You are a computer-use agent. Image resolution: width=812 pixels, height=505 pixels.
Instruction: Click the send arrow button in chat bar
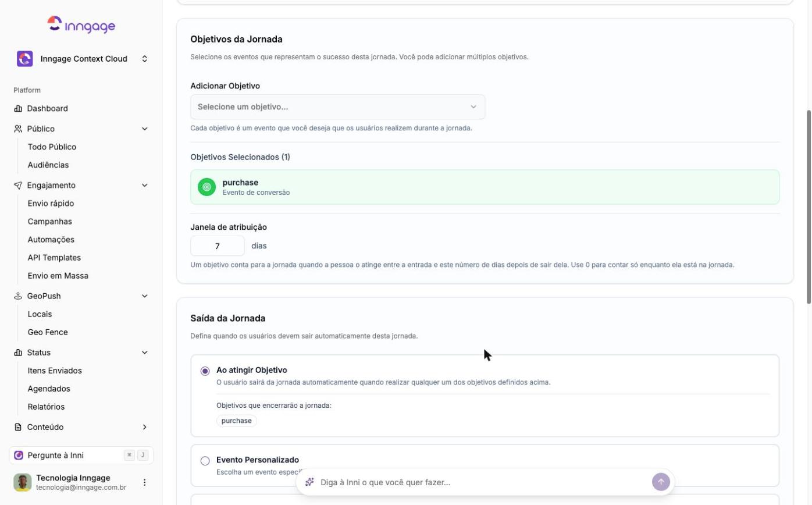(x=661, y=482)
